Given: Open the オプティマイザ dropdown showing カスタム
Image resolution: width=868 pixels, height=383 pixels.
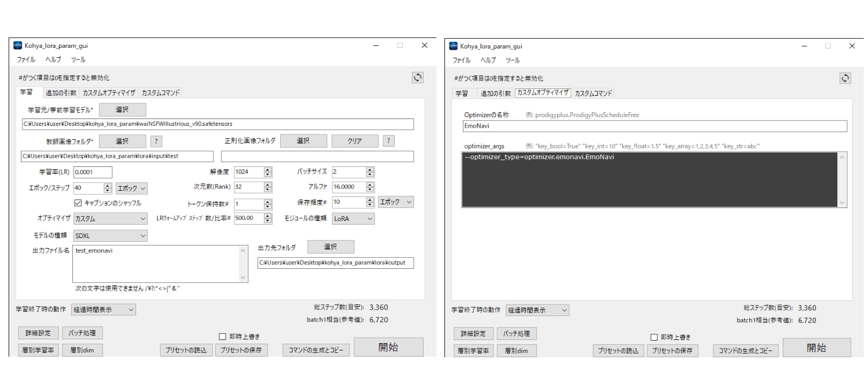Looking at the screenshot, I should pos(110,219).
